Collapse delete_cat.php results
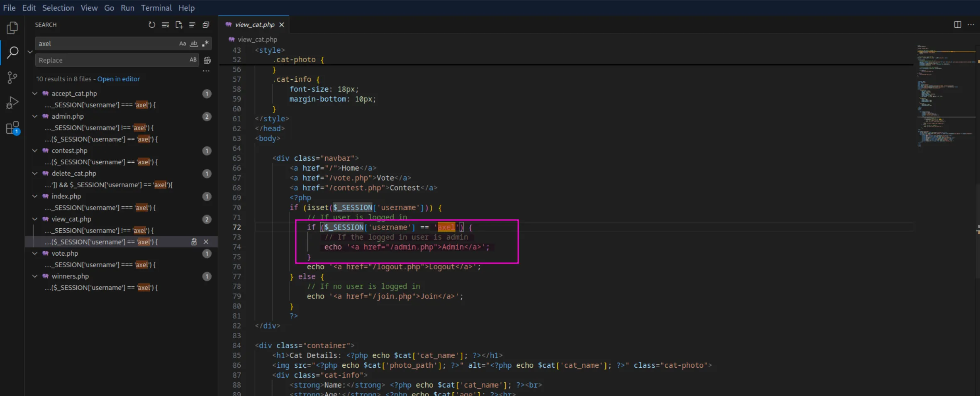980x396 pixels. tap(35, 174)
